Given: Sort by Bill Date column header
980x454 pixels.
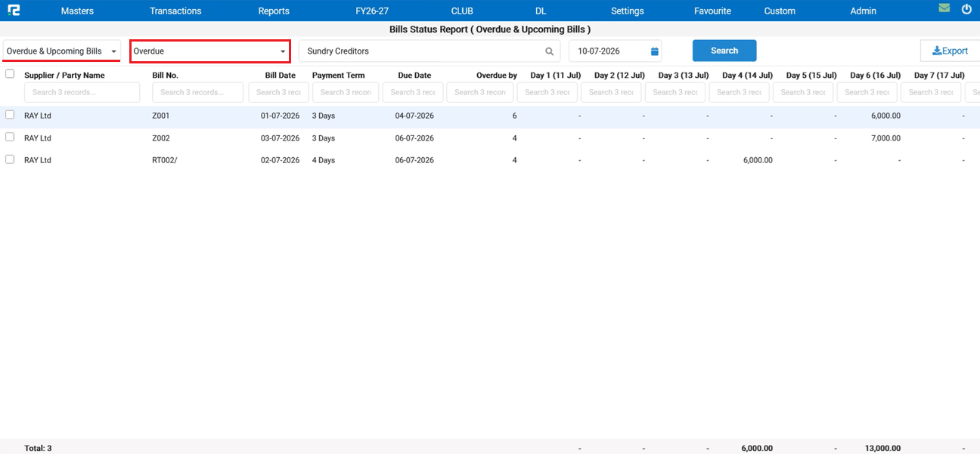Looking at the screenshot, I should click(280, 76).
